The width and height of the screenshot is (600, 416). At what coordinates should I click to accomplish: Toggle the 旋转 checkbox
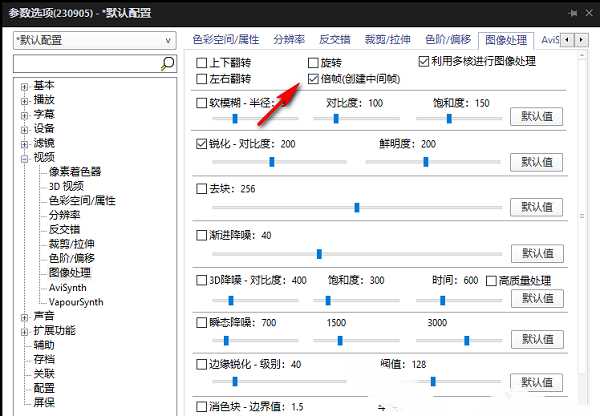click(x=313, y=62)
